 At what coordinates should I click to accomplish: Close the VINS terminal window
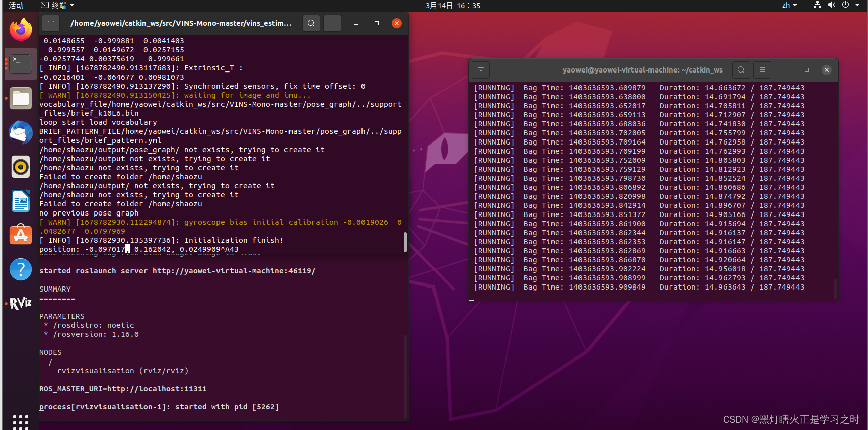(x=397, y=23)
